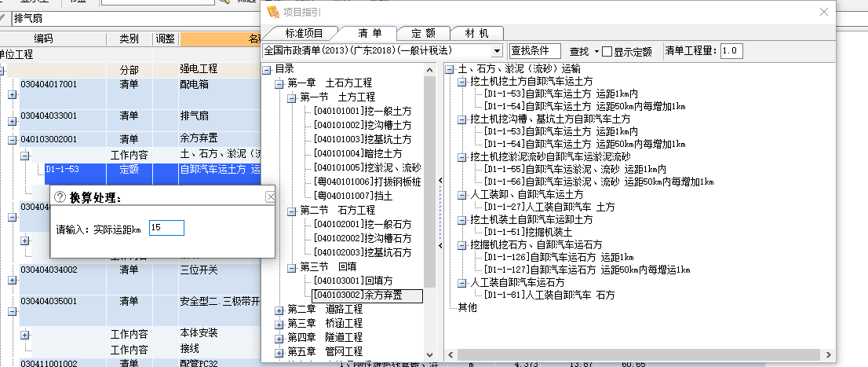Click the right pane horizontal scrollbar

[x=640, y=354]
